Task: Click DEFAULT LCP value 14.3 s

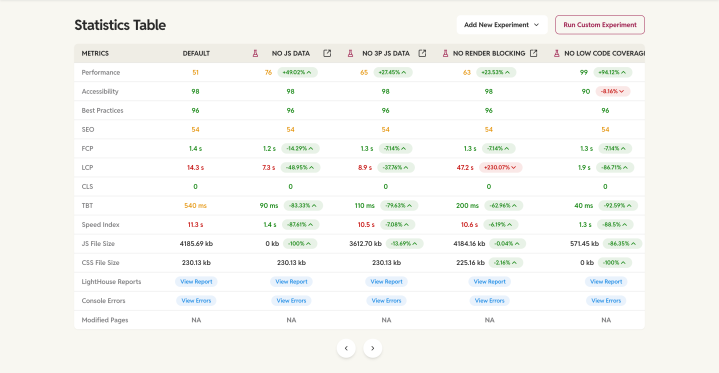Action: click(195, 167)
